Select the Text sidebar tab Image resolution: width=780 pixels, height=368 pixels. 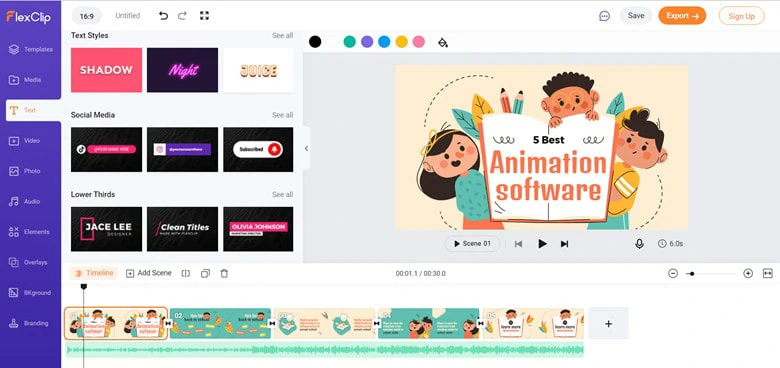[x=33, y=110]
